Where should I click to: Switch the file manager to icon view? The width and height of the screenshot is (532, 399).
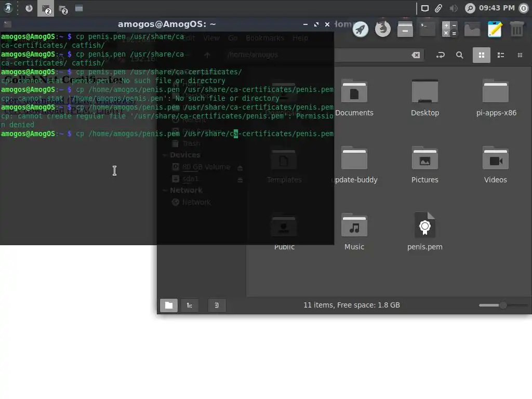pyautogui.click(x=482, y=55)
